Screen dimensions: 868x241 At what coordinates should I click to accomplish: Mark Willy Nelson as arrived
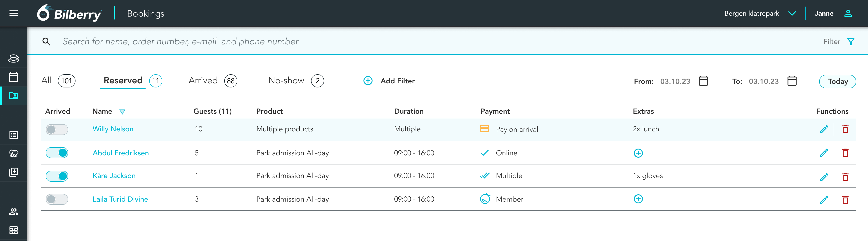57,130
